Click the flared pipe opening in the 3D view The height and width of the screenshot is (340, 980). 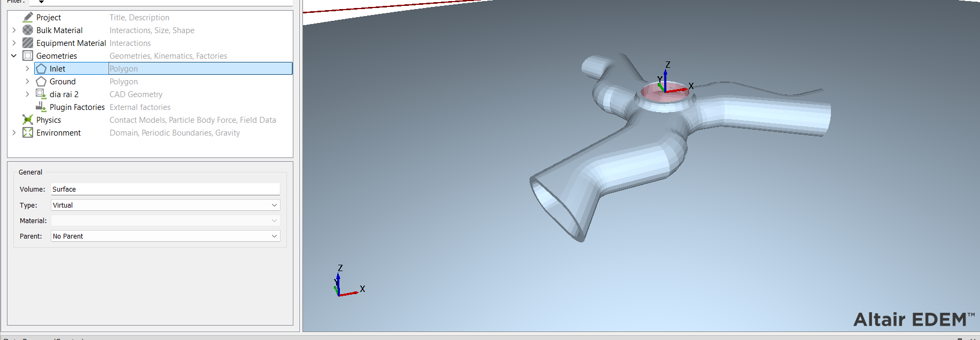coord(557,208)
